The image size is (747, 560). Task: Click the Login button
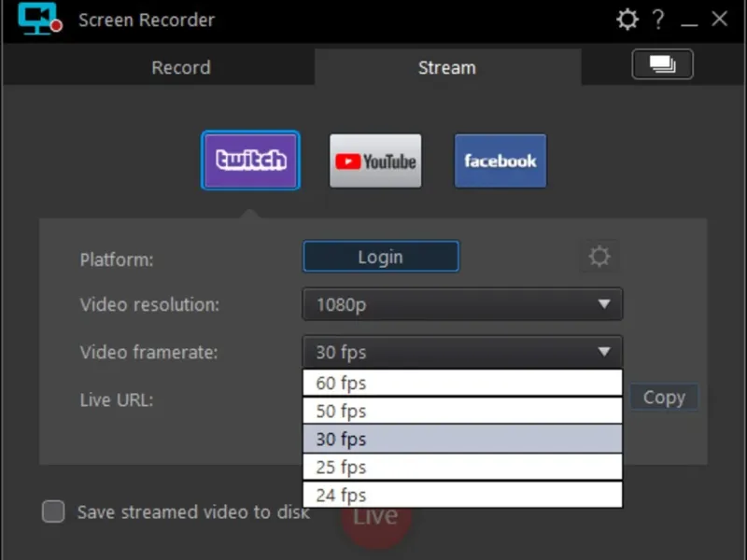381,257
